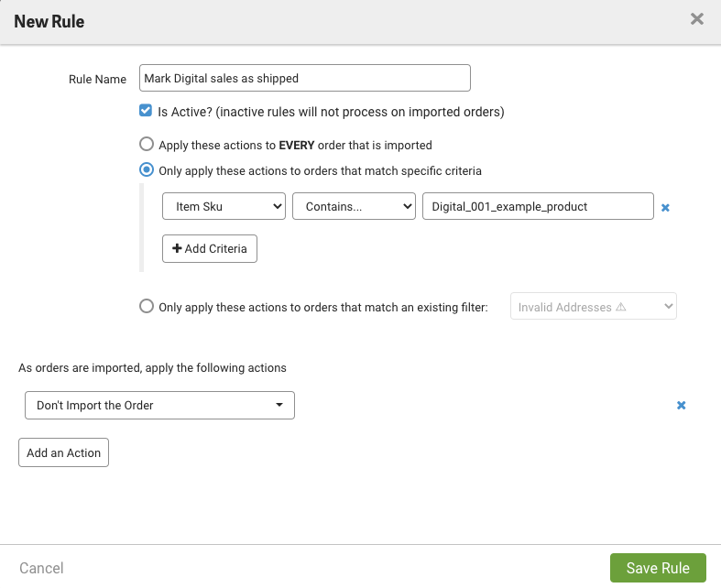This screenshot has width=721, height=588.
Task: Toggle the Is Active checkbox
Action: click(x=146, y=112)
